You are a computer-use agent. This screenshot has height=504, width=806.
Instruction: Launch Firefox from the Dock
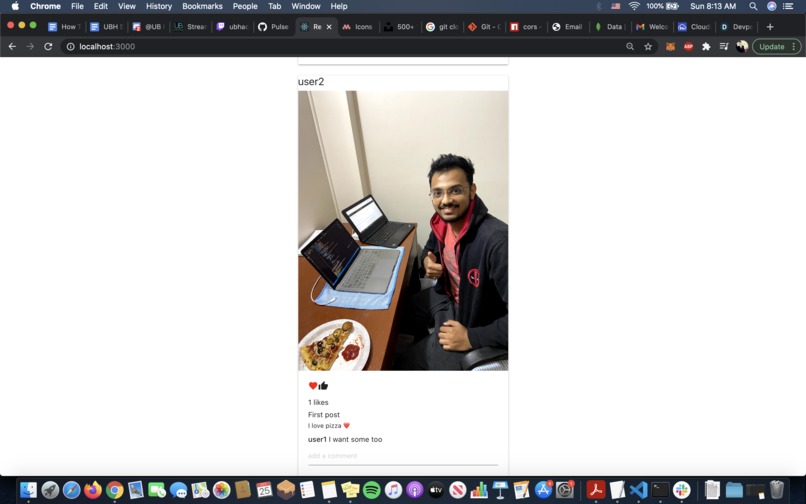point(93,490)
